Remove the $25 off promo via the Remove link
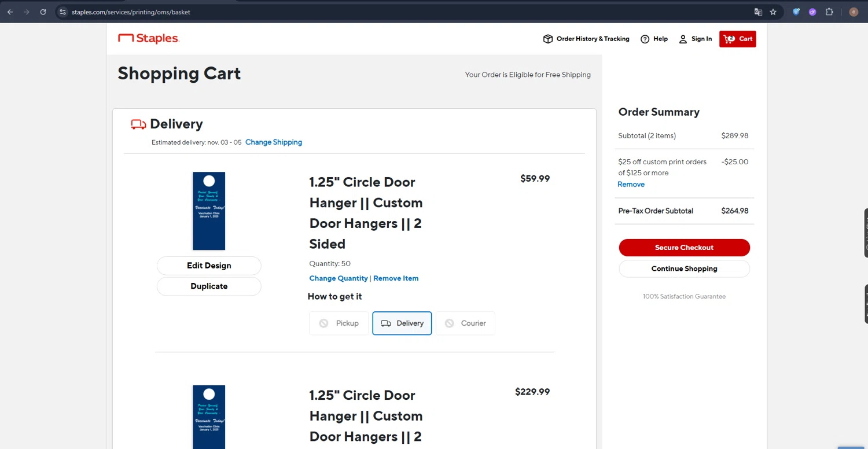This screenshot has height=449, width=868. click(x=631, y=185)
